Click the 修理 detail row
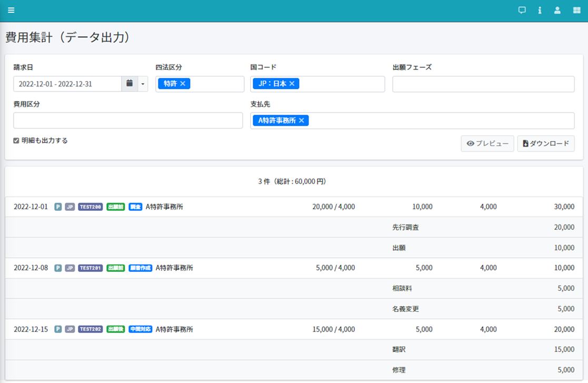The image size is (588, 383). (x=294, y=370)
